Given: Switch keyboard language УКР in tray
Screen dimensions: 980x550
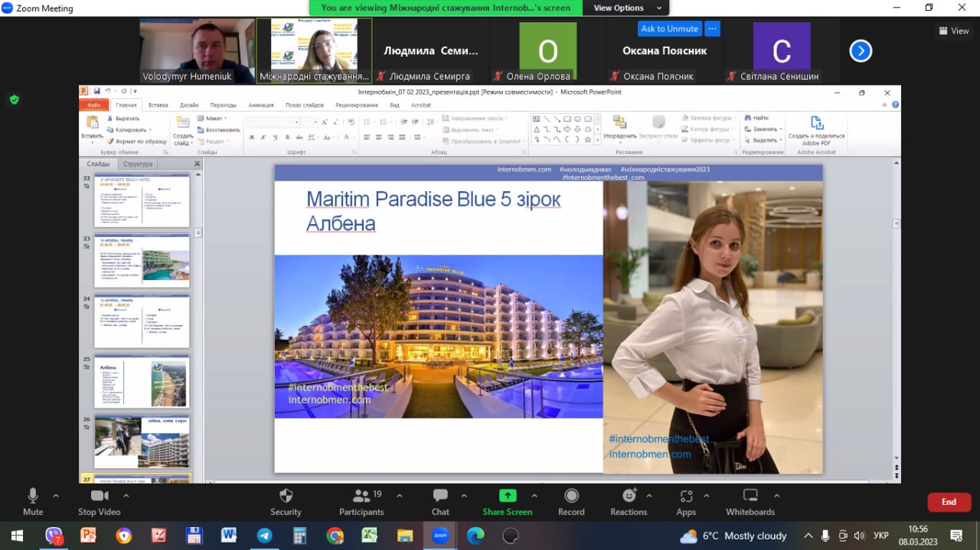Looking at the screenshot, I should (881, 535).
